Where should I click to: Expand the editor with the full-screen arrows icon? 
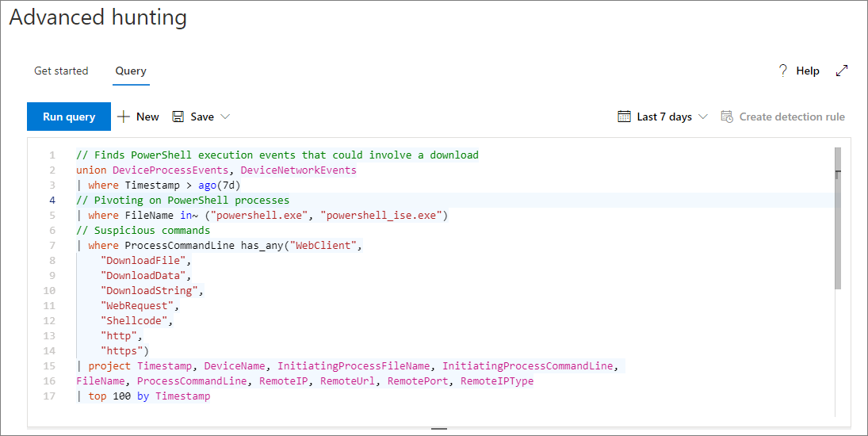tap(842, 71)
